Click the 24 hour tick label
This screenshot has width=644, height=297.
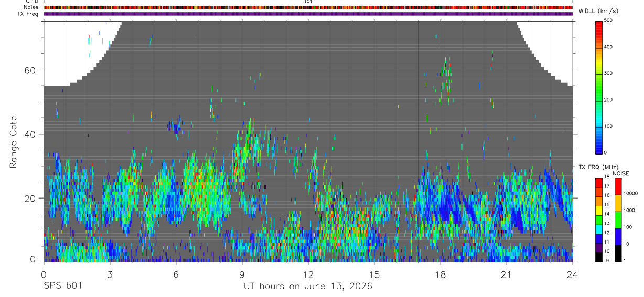[x=573, y=274]
